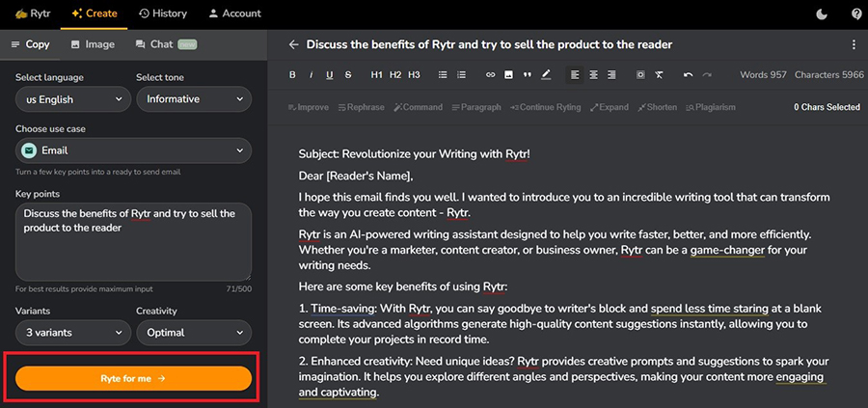This screenshot has width=868, height=408.
Task: Switch to the Image tab
Action: (93, 44)
